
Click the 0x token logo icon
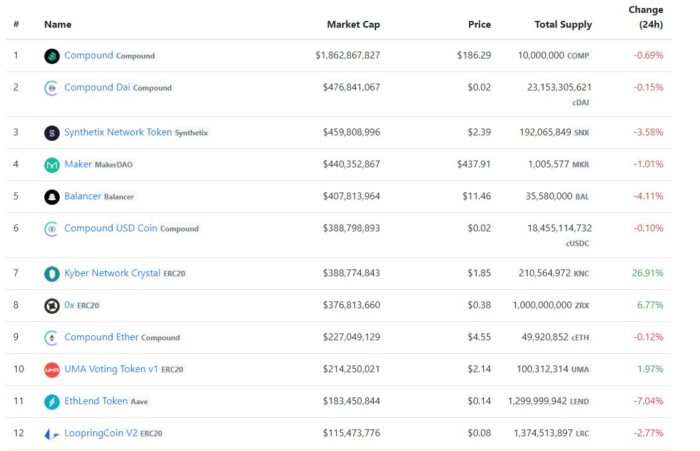52,306
